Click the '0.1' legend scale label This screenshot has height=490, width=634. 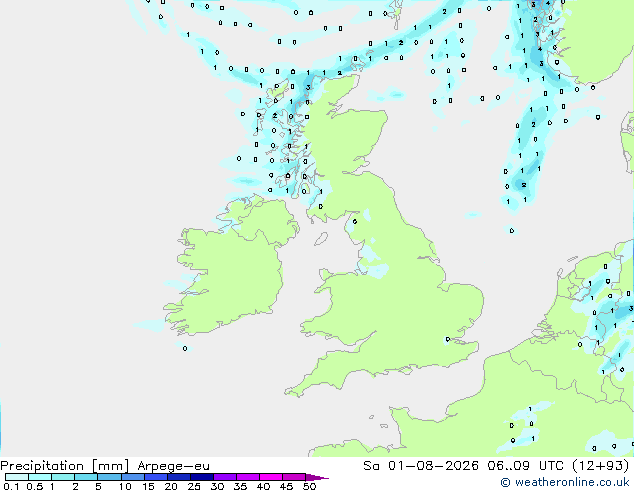click(x=11, y=486)
